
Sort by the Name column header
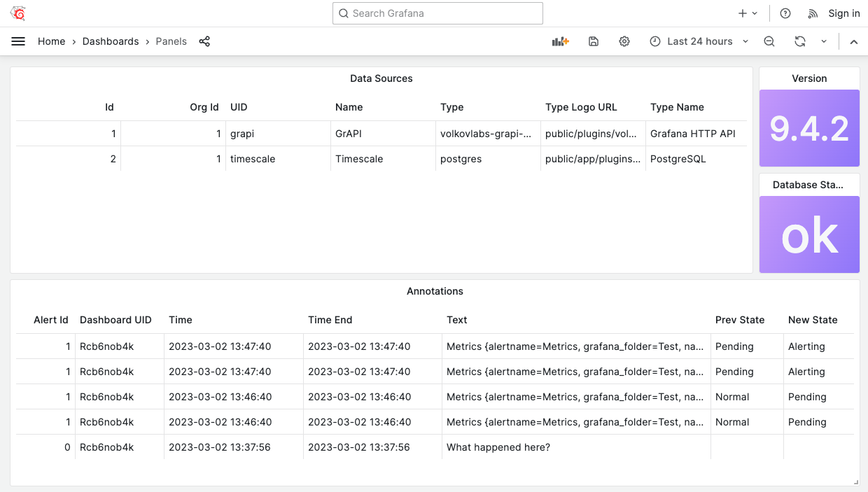pyautogui.click(x=349, y=107)
